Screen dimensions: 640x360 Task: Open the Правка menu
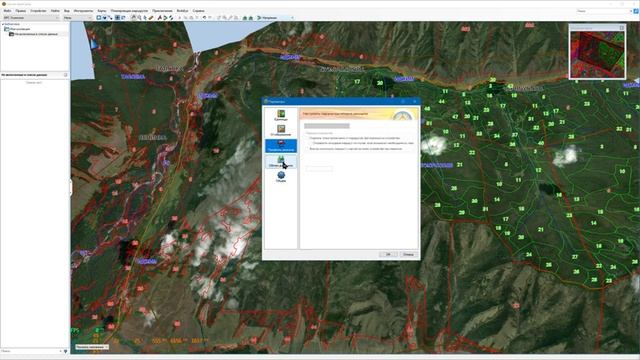click(21, 11)
